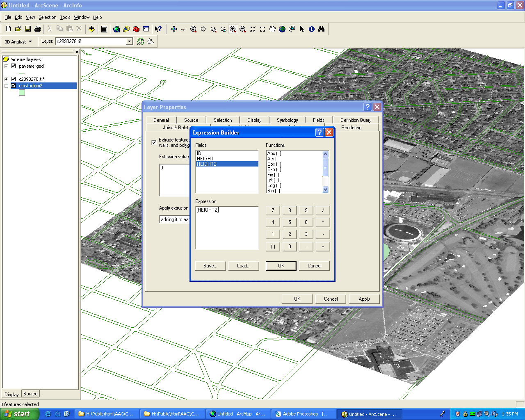Expand the c2890278.tif layer tree
Viewport: 525px width, 420px height.
coord(7,79)
